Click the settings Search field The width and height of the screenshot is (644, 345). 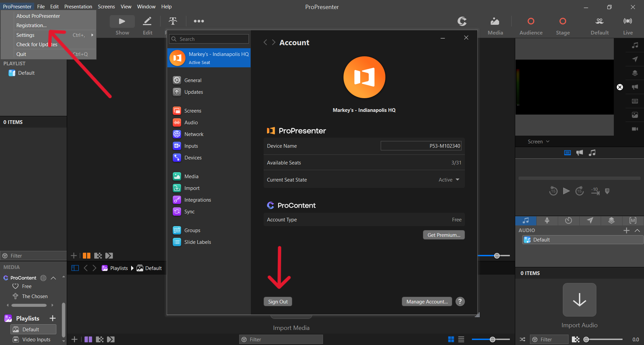pyautogui.click(x=209, y=39)
